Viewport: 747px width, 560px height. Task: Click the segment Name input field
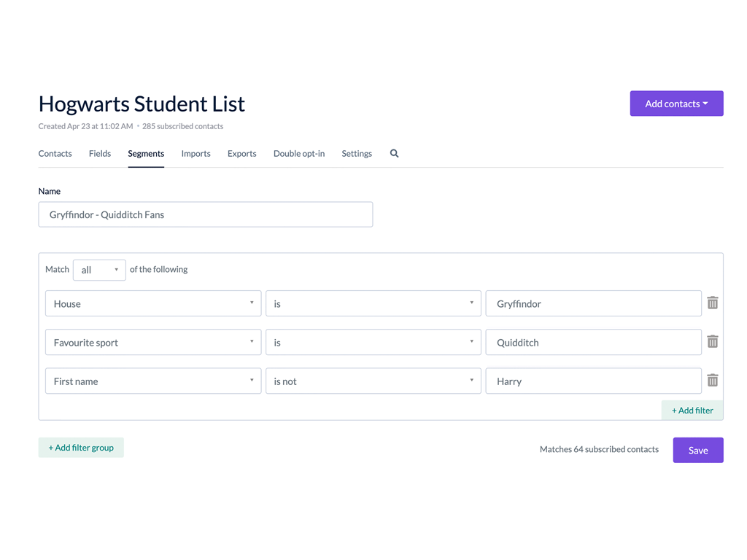[205, 214]
